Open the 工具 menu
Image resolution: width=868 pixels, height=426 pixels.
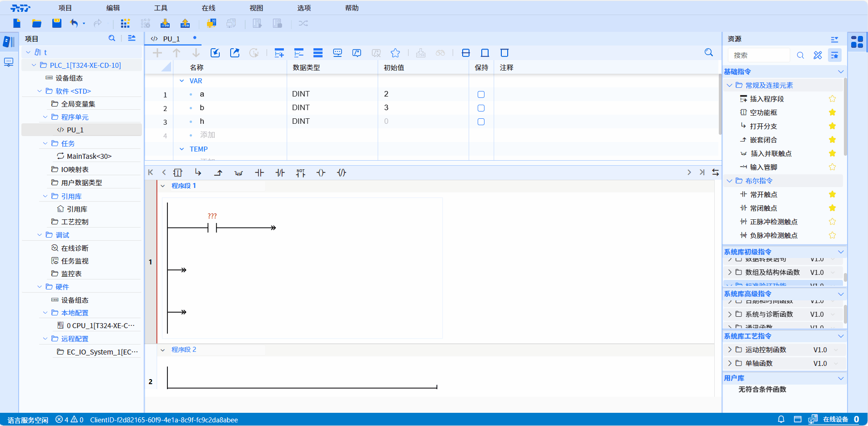point(161,8)
